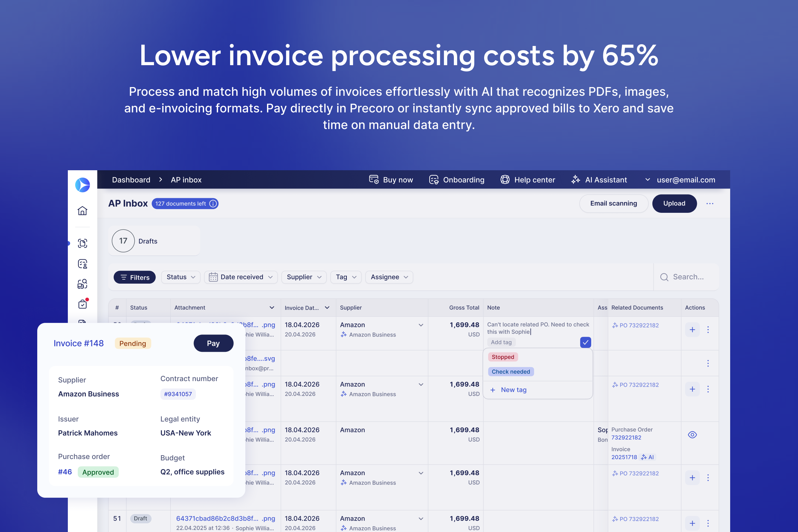798x532 pixels.
Task: Click the Filters button
Action: point(134,277)
